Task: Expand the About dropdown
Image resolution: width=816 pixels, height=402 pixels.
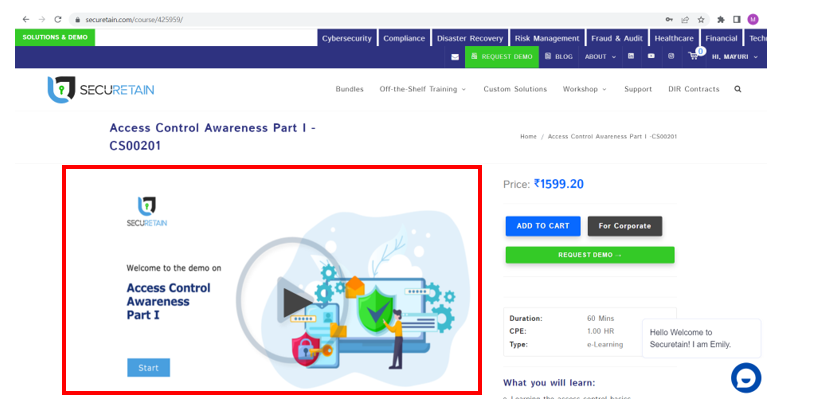Action: (600, 57)
